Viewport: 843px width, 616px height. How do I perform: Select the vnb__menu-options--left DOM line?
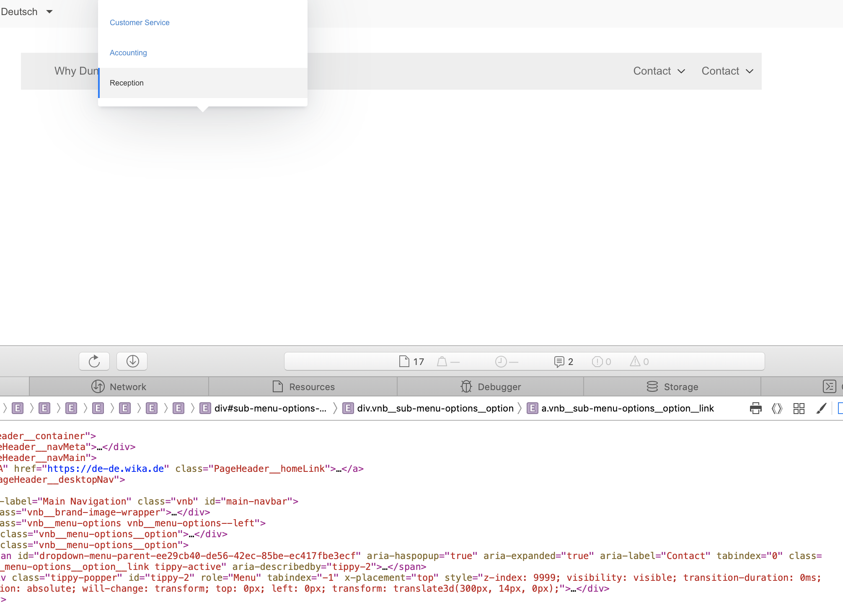[133, 523]
